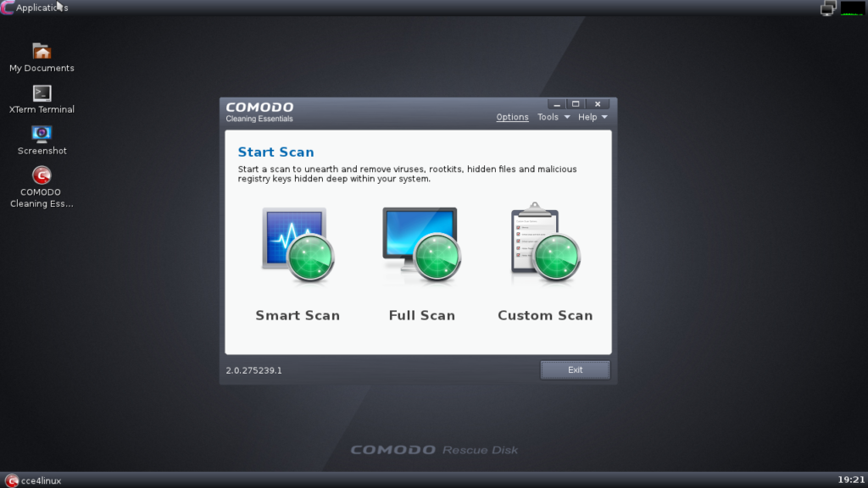Image resolution: width=868 pixels, height=488 pixels.
Task: Minimize the Cleaning Essentials window
Action: point(557,104)
